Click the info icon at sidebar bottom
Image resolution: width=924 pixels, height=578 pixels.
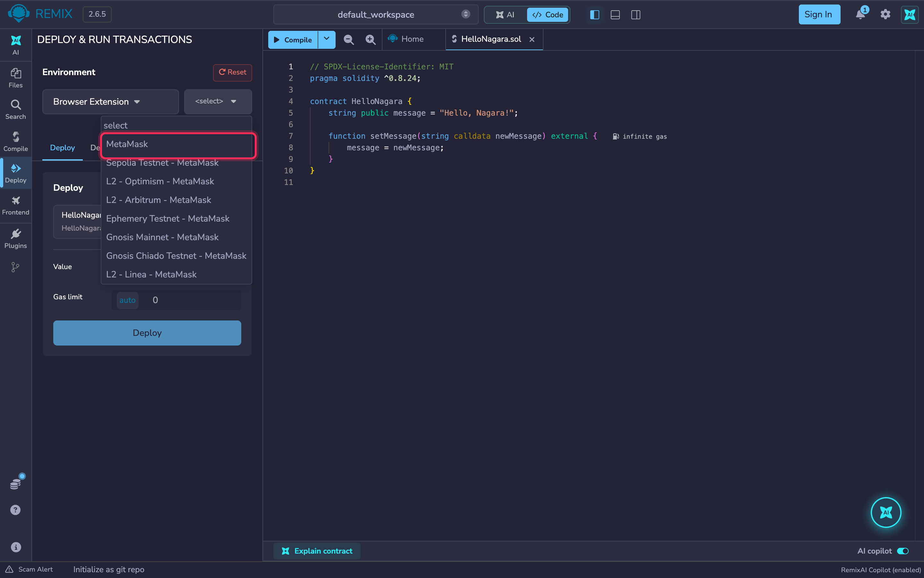click(x=16, y=547)
